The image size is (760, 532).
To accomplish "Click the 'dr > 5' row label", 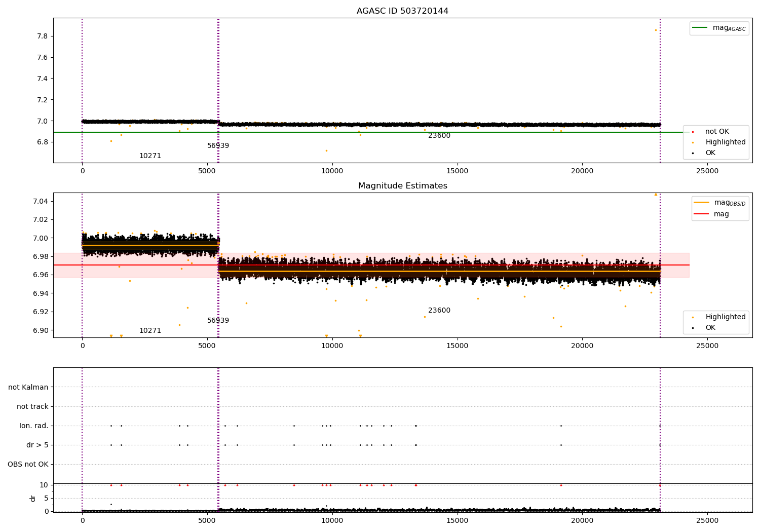I will 37,445.
